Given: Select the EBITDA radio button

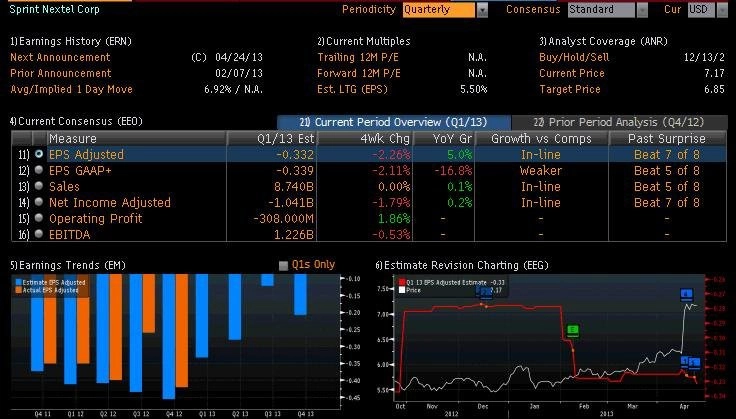Looking at the screenshot, I should 39,234.
